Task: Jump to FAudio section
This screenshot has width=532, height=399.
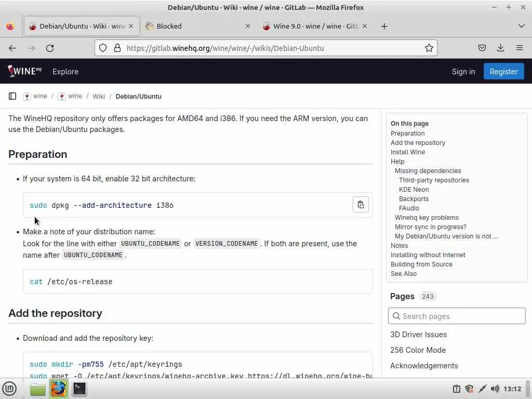Action: [x=409, y=208]
